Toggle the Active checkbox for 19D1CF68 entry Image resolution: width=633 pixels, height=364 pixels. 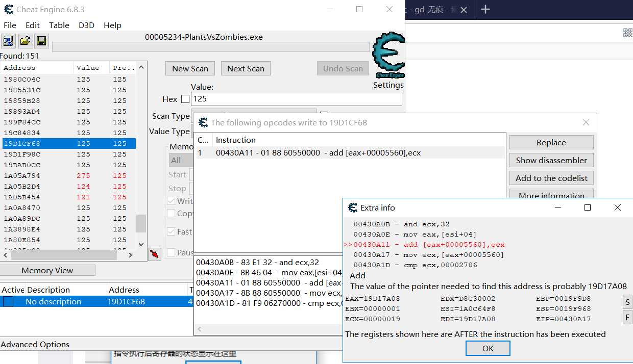point(8,301)
